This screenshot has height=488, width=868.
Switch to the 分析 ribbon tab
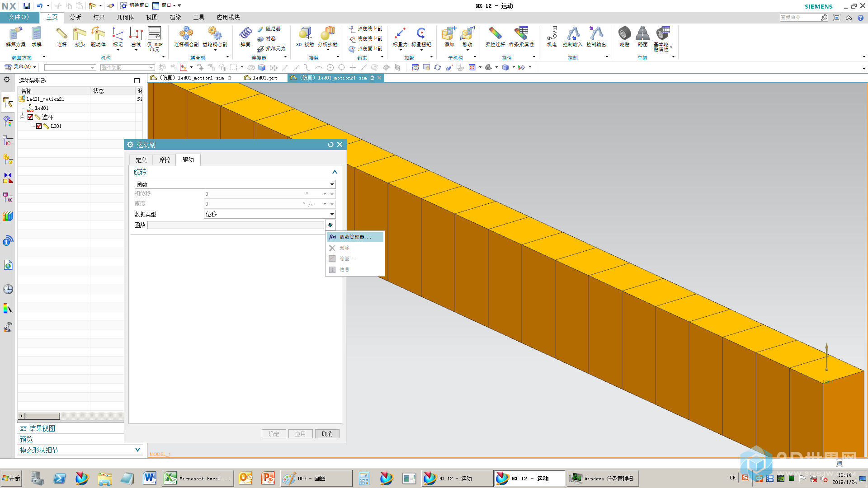[75, 17]
